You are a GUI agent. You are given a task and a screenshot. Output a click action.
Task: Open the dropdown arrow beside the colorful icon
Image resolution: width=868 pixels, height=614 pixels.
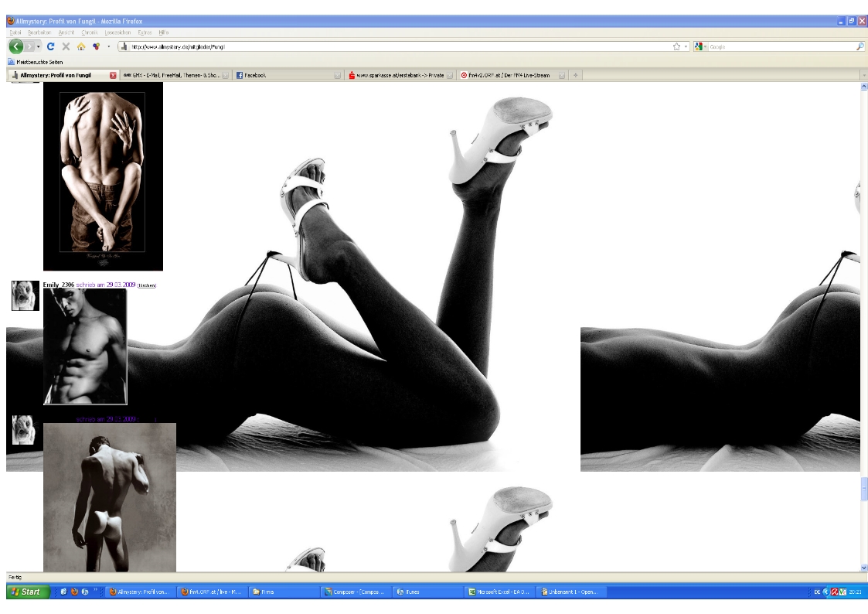[x=108, y=47]
